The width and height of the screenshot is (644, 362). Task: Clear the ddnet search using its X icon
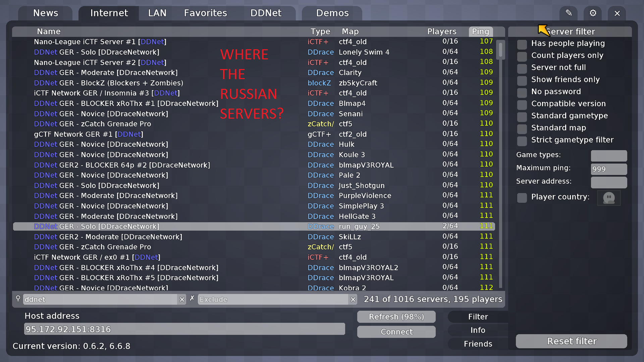pos(182,299)
